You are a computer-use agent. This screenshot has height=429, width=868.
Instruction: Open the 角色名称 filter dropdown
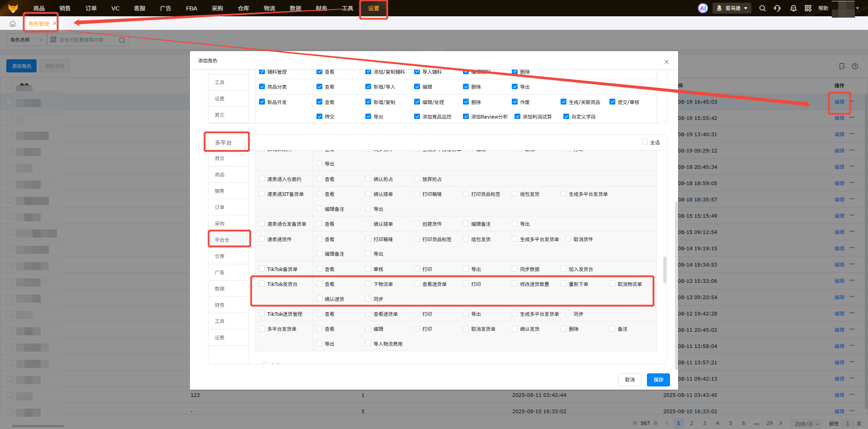[26, 40]
